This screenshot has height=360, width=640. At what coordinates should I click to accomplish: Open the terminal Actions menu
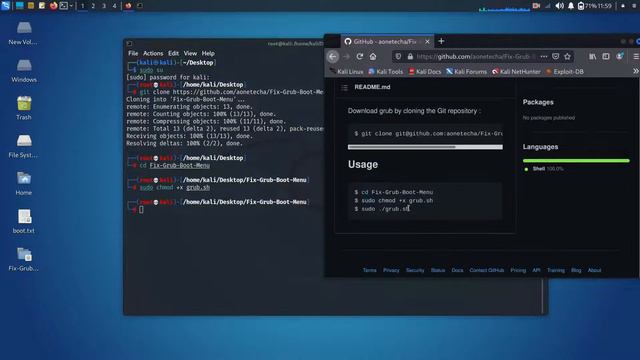pos(153,53)
